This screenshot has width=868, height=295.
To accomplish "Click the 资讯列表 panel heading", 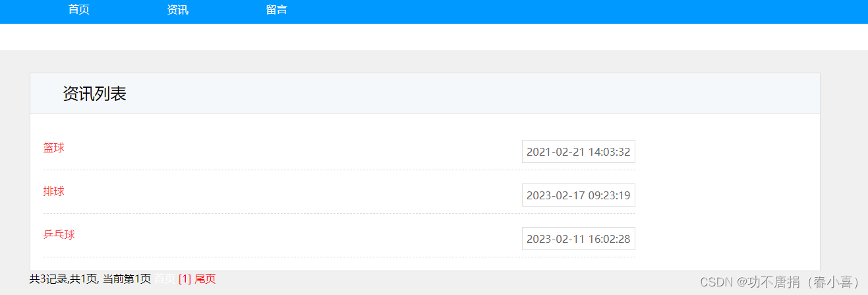I will tap(94, 94).
